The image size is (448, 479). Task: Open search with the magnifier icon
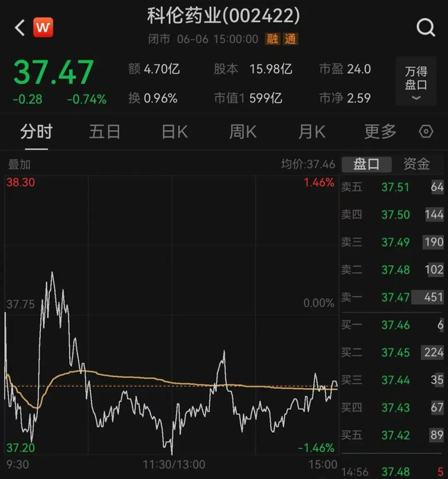[x=426, y=28]
